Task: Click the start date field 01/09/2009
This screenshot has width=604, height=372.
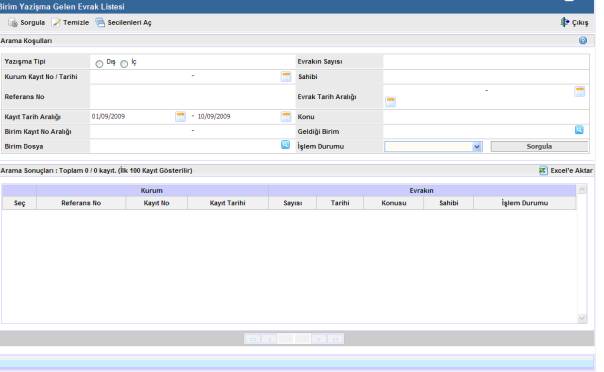Action: pos(133,116)
